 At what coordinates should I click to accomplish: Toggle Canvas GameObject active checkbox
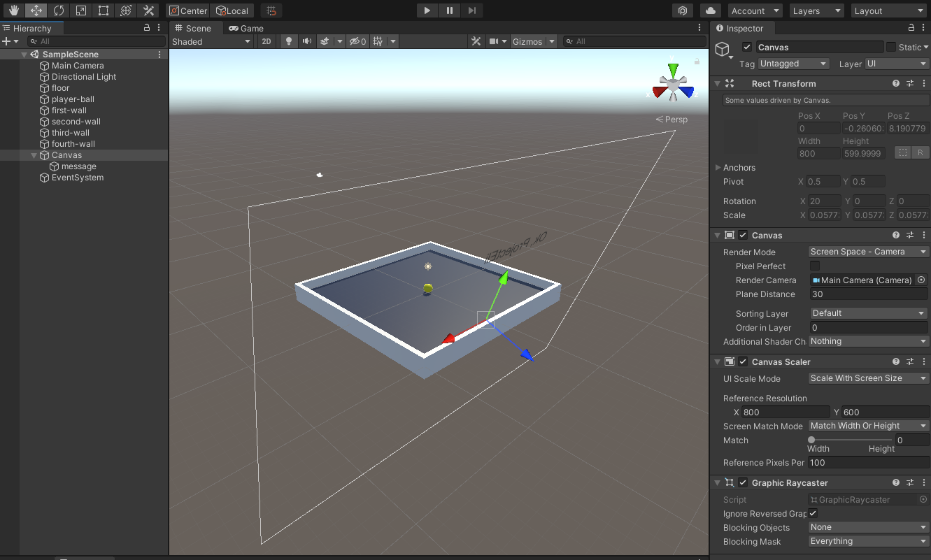click(x=747, y=47)
